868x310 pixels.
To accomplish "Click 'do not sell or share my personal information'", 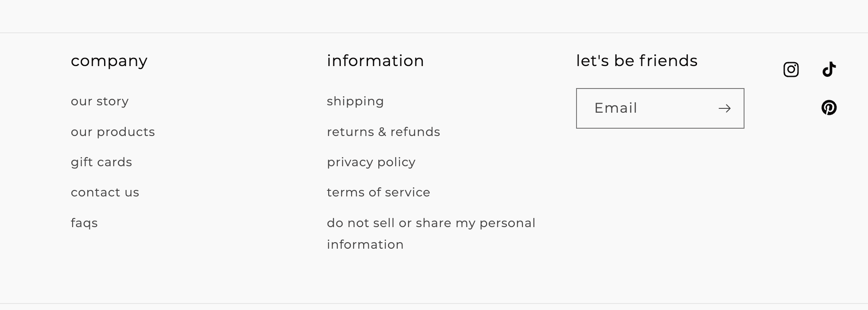I will [x=431, y=223].
